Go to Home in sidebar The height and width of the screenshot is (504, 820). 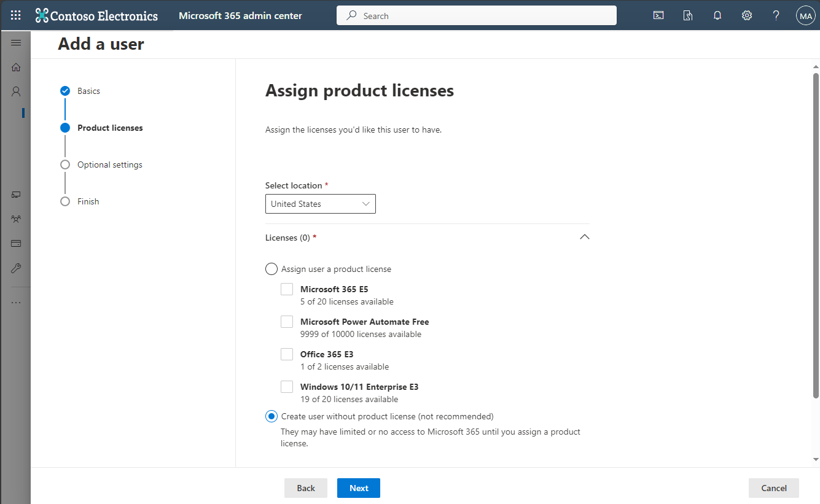point(16,67)
